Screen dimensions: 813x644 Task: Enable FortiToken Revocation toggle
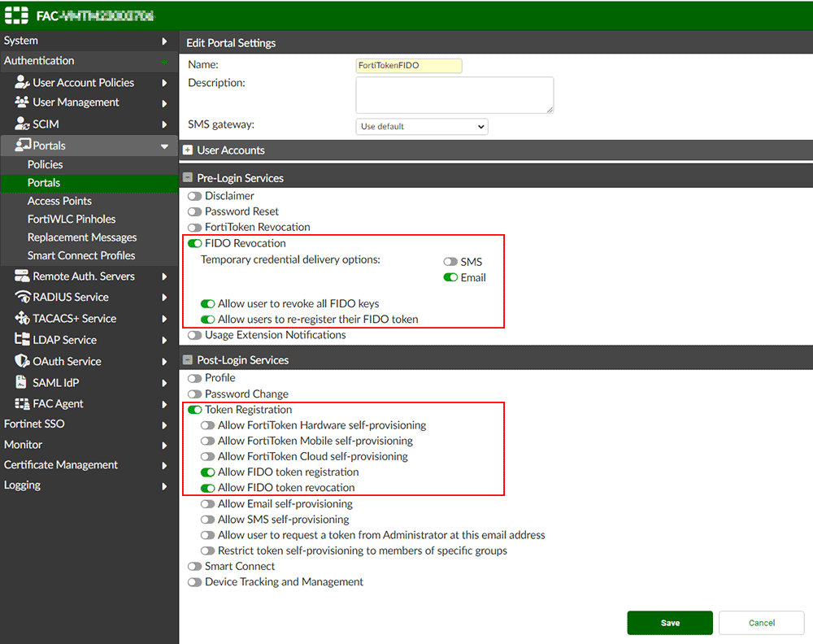click(x=194, y=227)
